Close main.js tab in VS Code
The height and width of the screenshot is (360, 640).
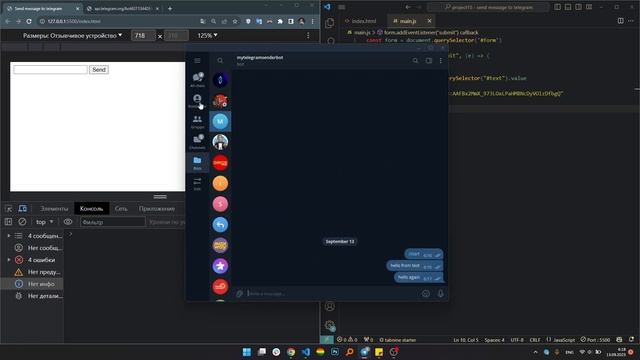pos(429,21)
